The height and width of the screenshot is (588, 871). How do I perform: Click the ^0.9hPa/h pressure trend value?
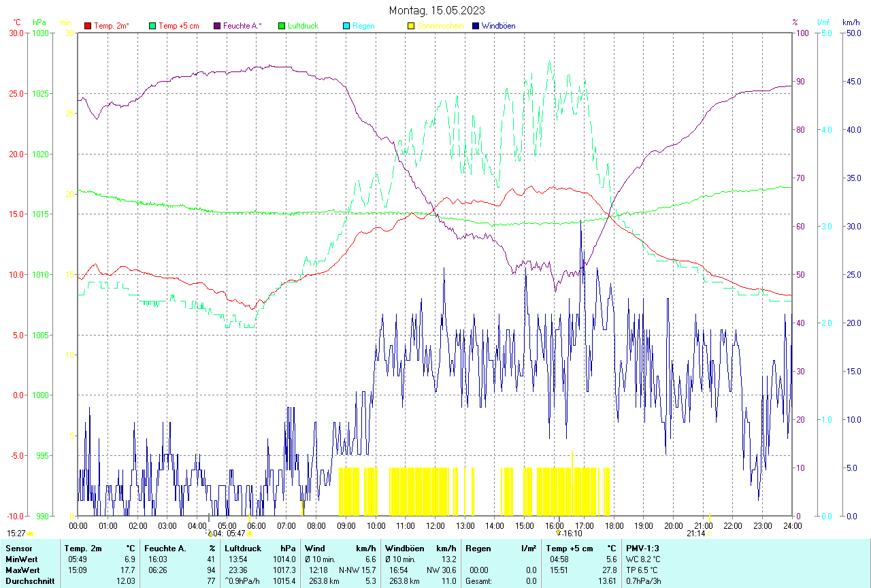pos(244,581)
